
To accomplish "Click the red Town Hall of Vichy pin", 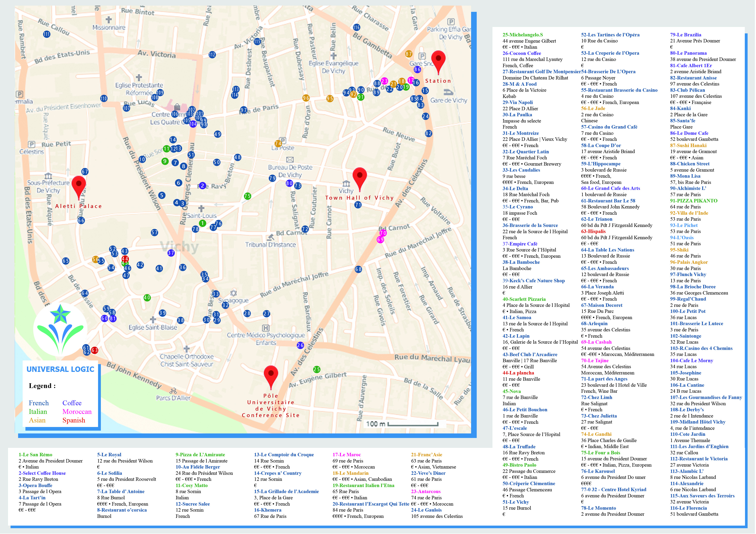I will [x=359, y=179].
